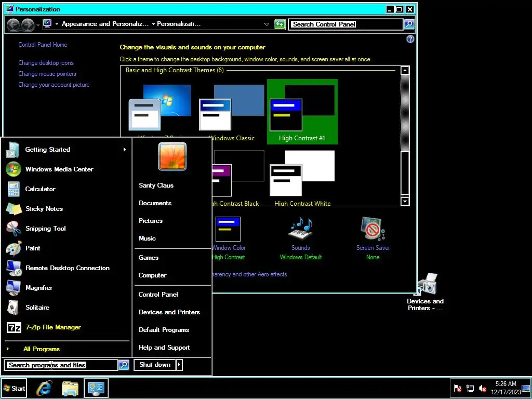Launch Paint palette icon

[14, 248]
